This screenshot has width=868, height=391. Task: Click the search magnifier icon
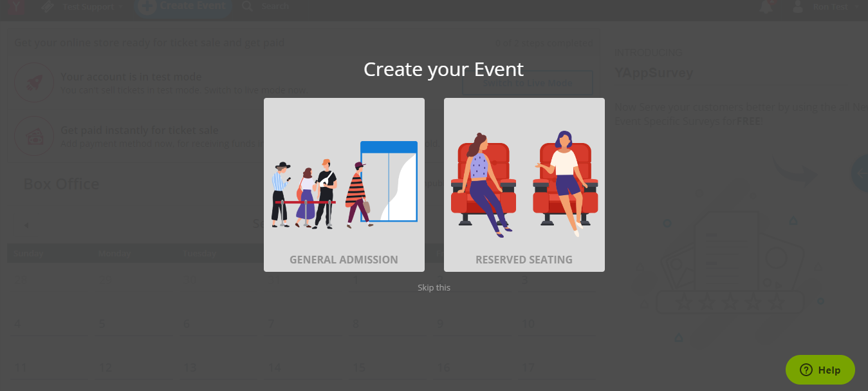[247, 6]
